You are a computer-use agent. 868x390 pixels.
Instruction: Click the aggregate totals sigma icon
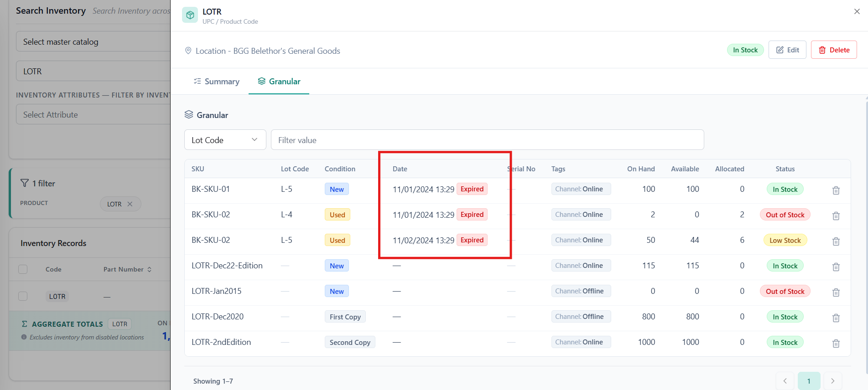point(25,324)
